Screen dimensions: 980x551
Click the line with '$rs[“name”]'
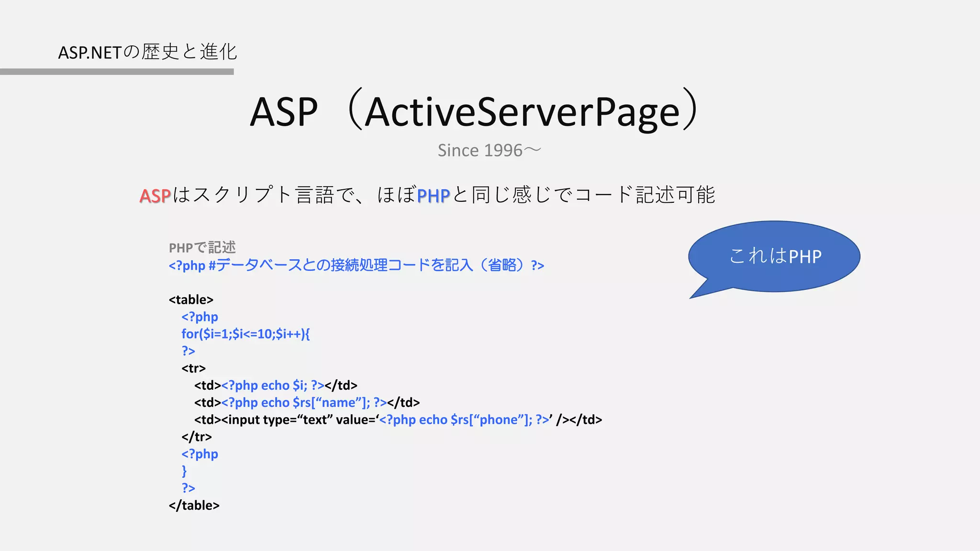coord(307,402)
